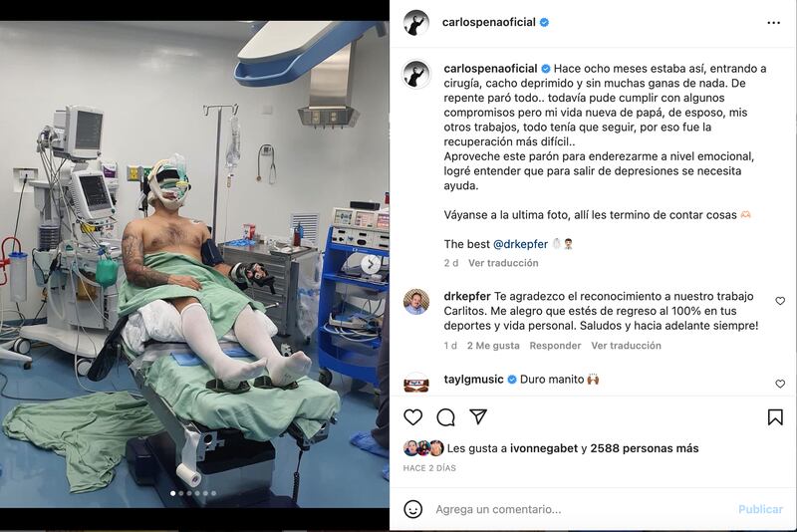
Task: Save post with bookmark icon
Action: (775, 417)
